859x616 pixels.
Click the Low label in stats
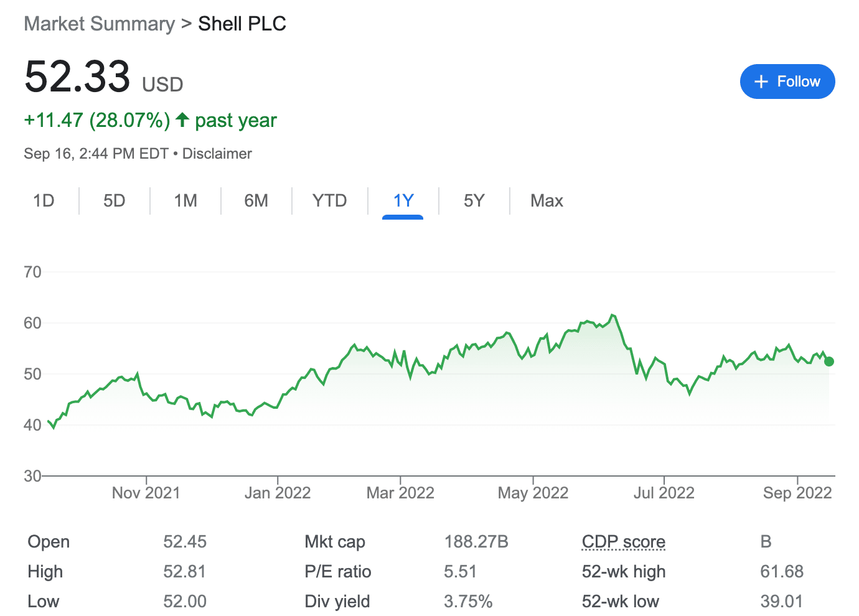tap(44, 602)
